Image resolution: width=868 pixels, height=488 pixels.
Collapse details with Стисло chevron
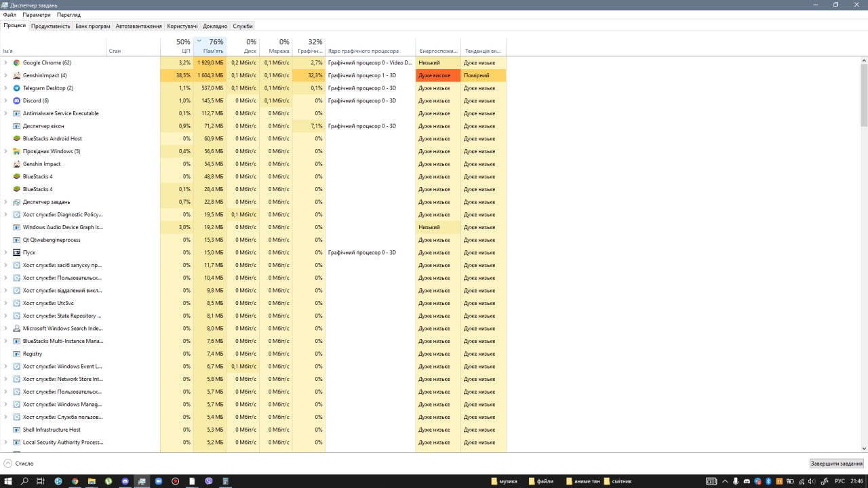click(x=7, y=464)
